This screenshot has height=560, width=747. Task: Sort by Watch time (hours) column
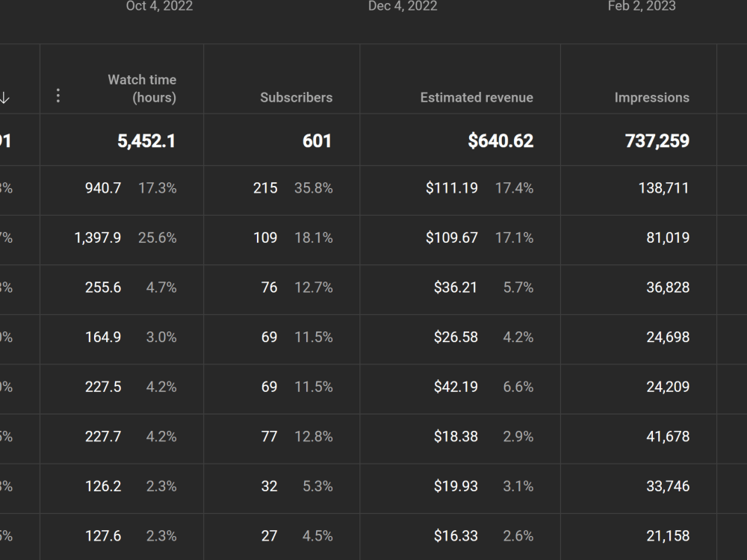(x=142, y=89)
